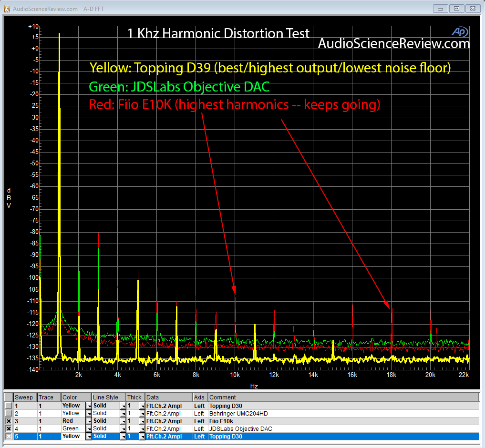Click the '+10' amplitude tick label
This screenshot has width=485, height=448.
tap(33, 27)
